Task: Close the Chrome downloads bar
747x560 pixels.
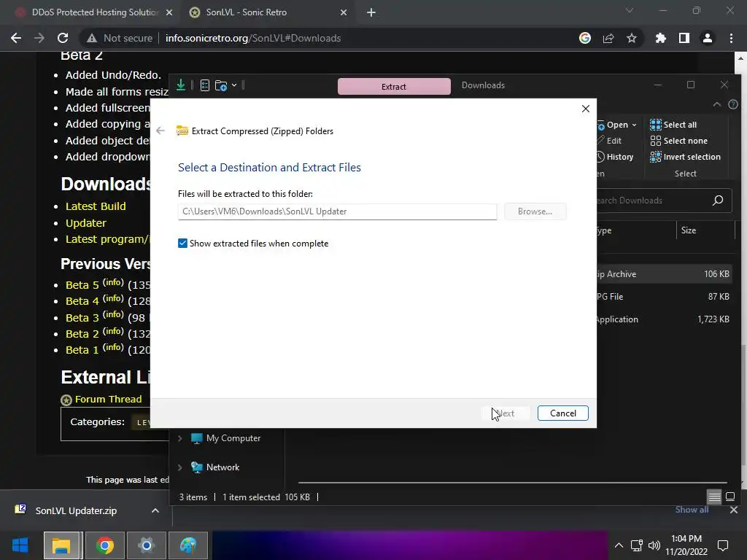Action: [x=734, y=510]
